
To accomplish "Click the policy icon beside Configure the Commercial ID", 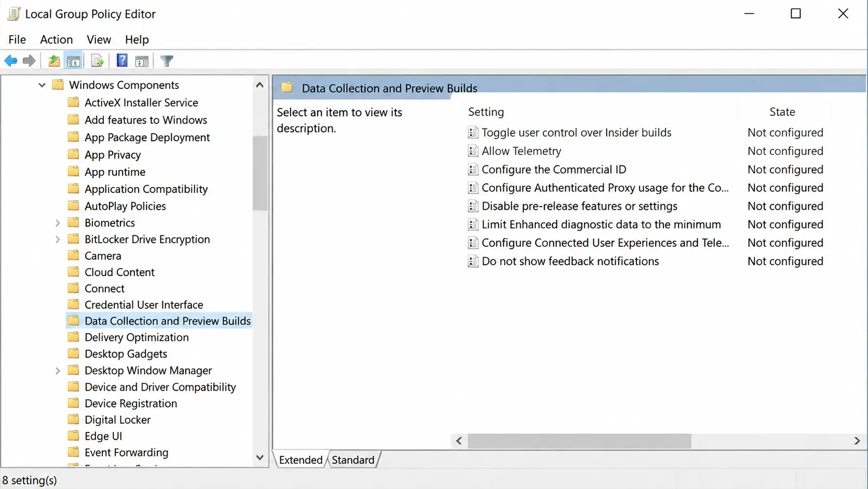I will (473, 169).
